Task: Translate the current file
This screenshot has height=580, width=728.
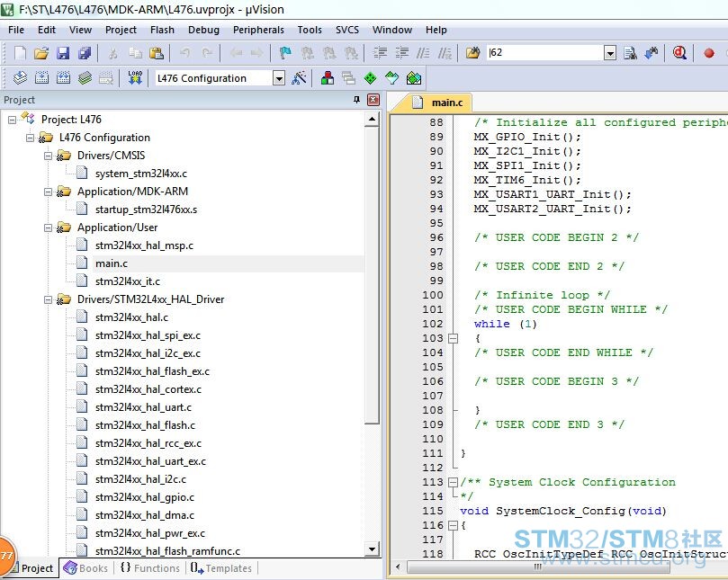Action: 20,78
